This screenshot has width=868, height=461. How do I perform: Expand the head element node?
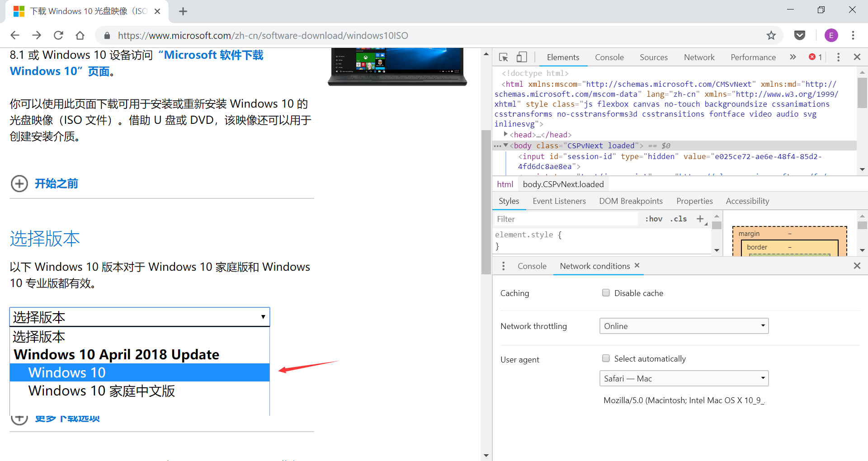click(x=506, y=134)
